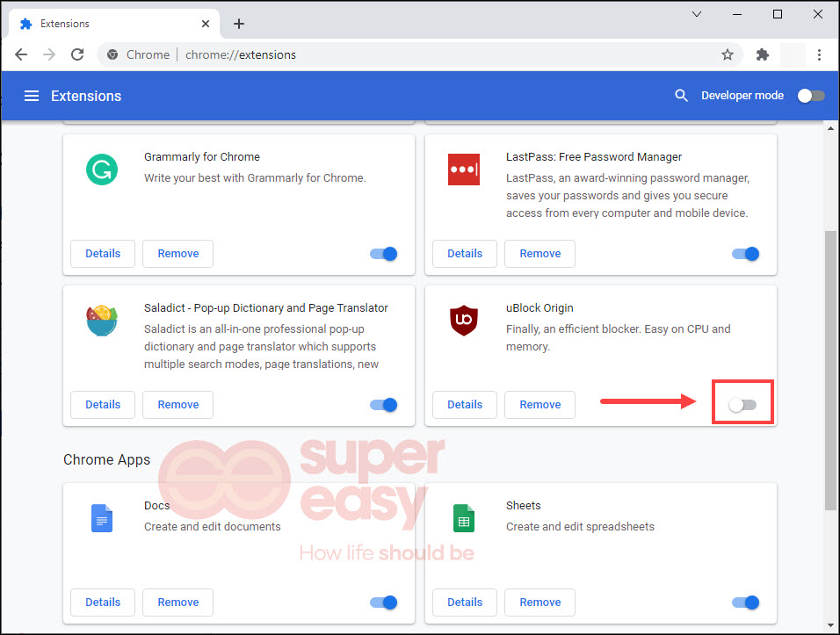This screenshot has height=635, width=840.
Task: Open Chrome three-dot menu
Action: (819, 54)
